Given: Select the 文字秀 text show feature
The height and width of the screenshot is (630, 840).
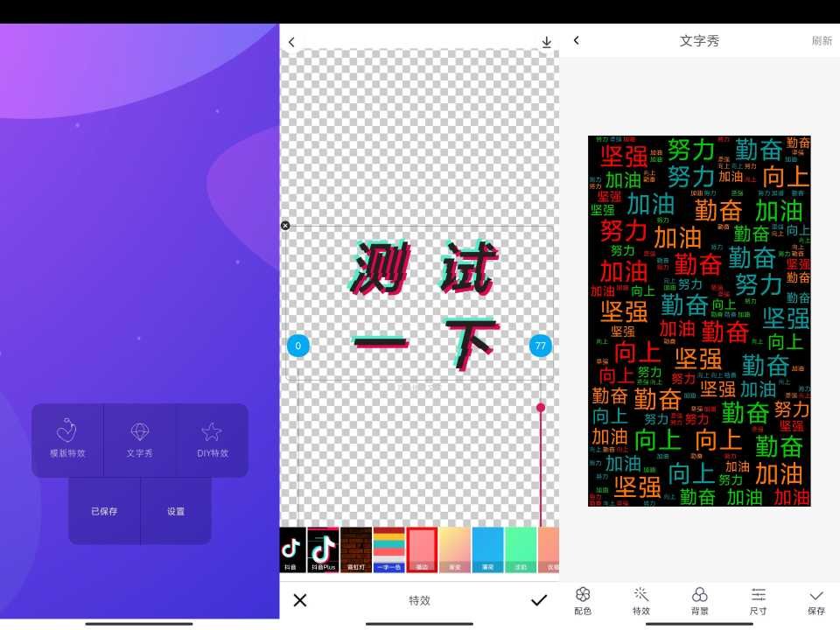Looking at the screenshot, I should [140, 440].
